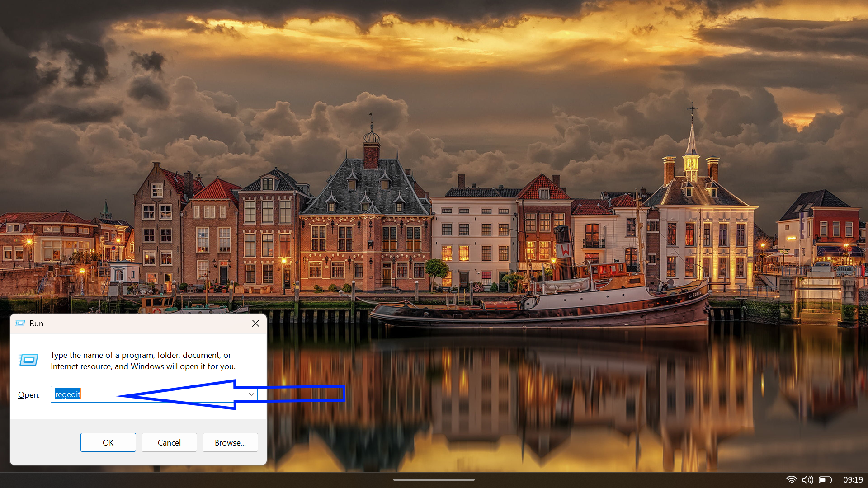Click the speaker icon near the battery indicator

[809, 480]
